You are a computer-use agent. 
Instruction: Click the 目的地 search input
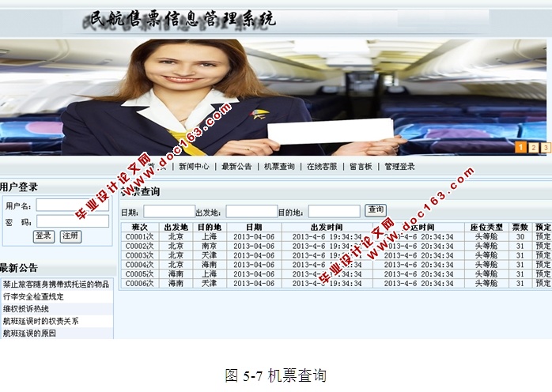(334, 211)
